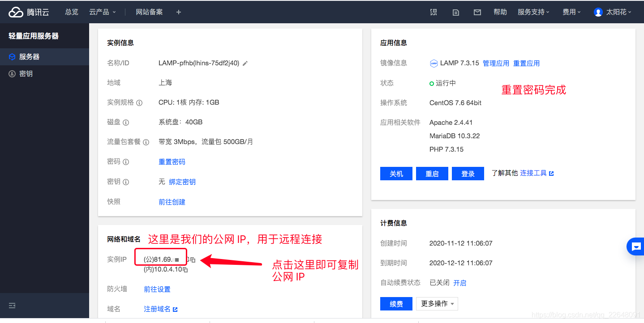
Task: Show info for 实例规格
Action: [139, 103]
